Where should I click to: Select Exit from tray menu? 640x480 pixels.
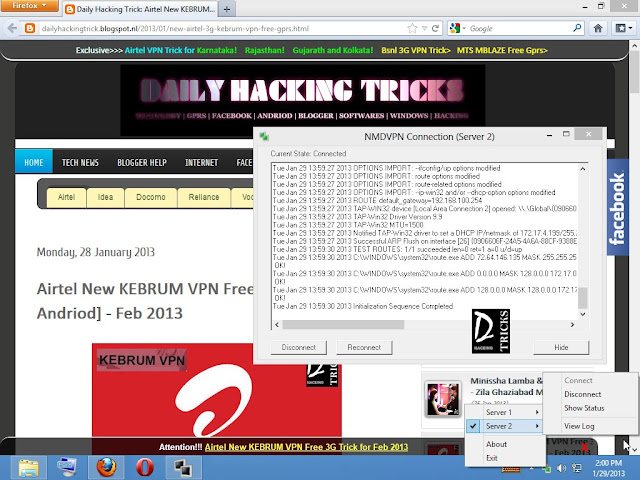tap(492, 458)
